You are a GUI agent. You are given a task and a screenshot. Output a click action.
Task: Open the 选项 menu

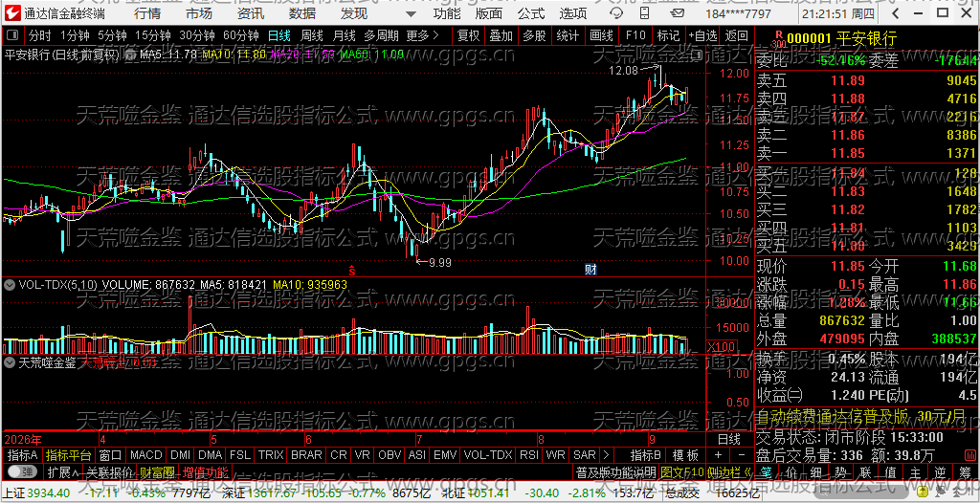tap(573, 13)
